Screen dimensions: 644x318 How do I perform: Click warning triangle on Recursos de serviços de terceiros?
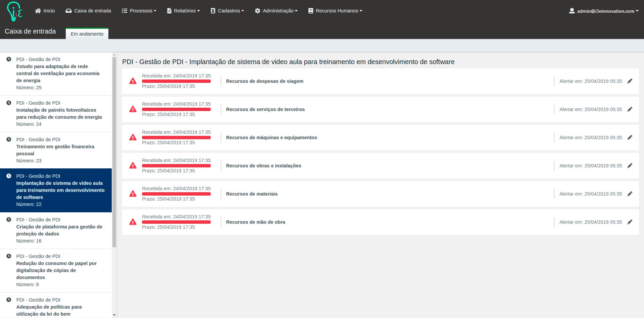tap(133, 109)
